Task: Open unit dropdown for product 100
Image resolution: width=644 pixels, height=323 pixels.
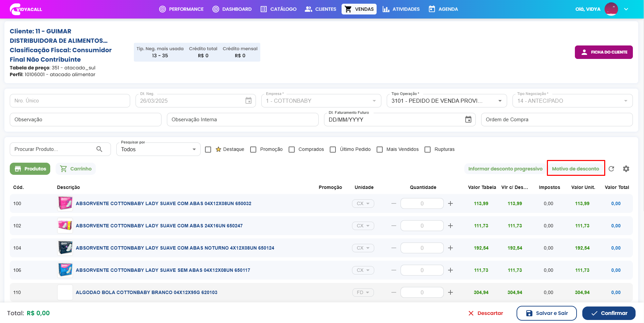Action: (363, 203)
